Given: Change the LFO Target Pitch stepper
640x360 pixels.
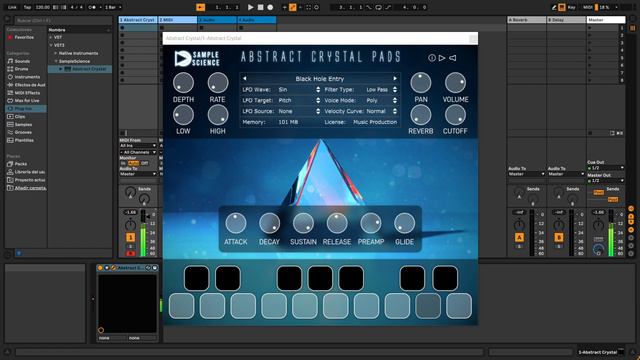Looking at the screenshot, I should coord(318,100).
